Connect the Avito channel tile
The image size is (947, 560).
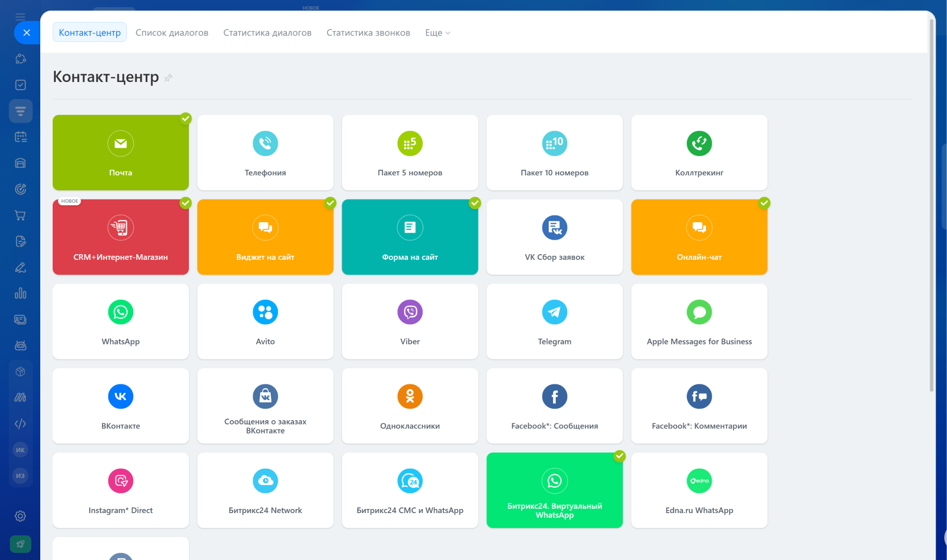[x=265, y=322]
